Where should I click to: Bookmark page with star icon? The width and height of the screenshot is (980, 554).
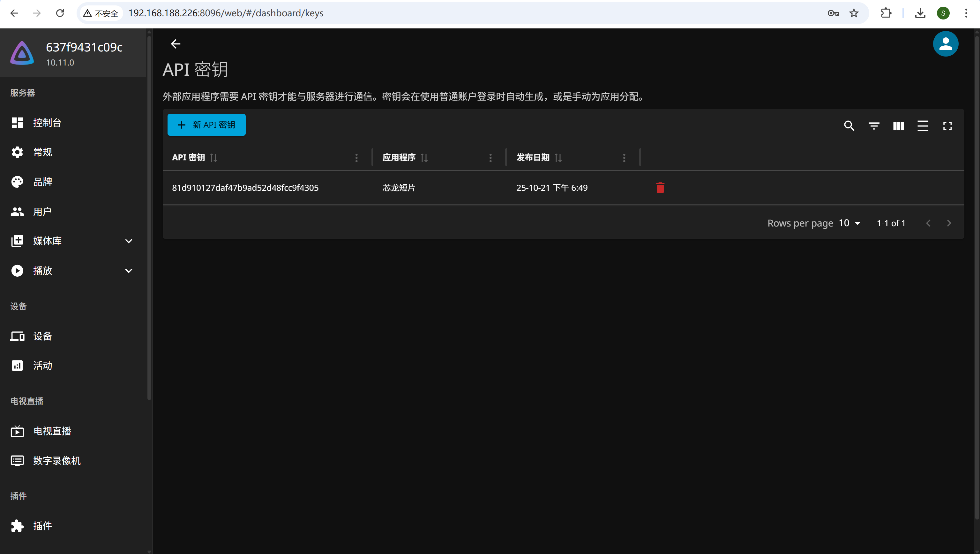coord(854,13)
